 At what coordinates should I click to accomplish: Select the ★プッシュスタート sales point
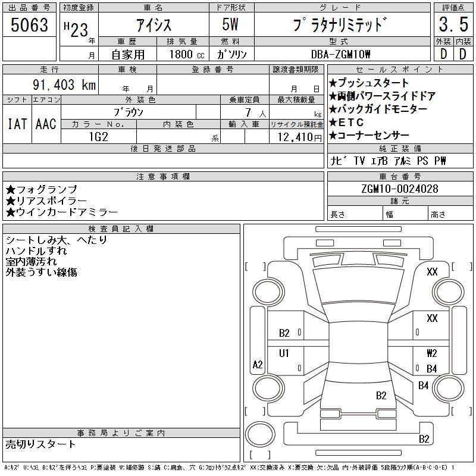[x=369, y=83]
